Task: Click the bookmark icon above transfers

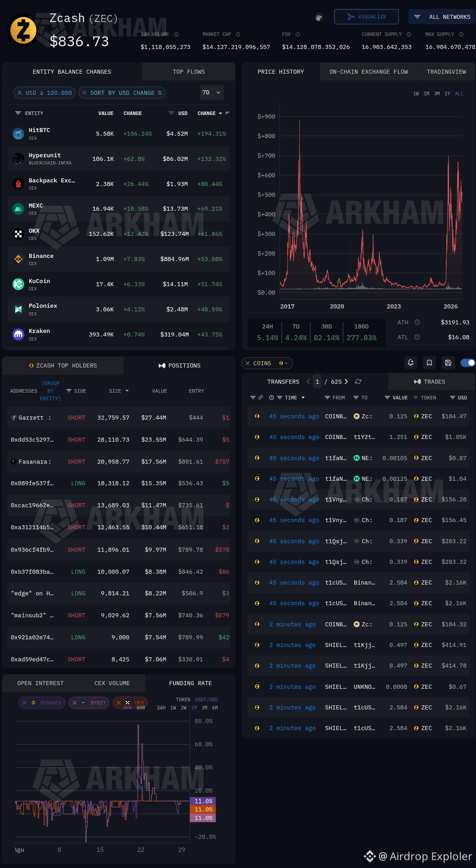Action: (429, 363)
